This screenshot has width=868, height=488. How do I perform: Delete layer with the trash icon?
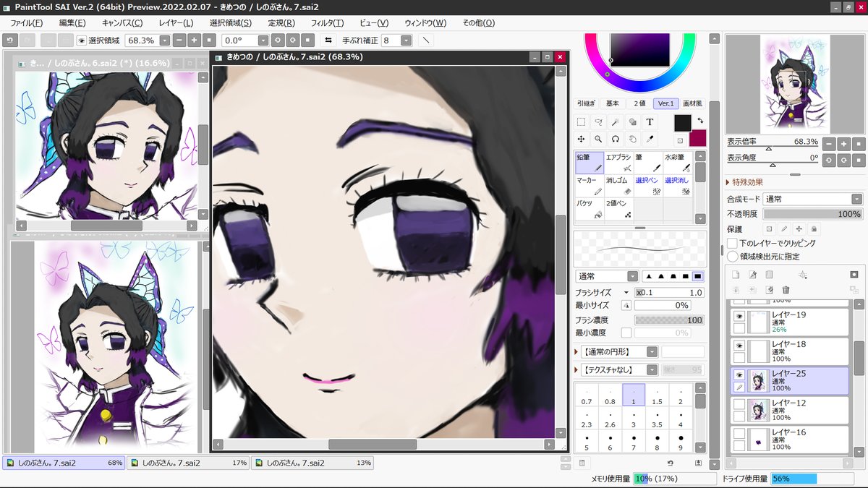(786, 289)
